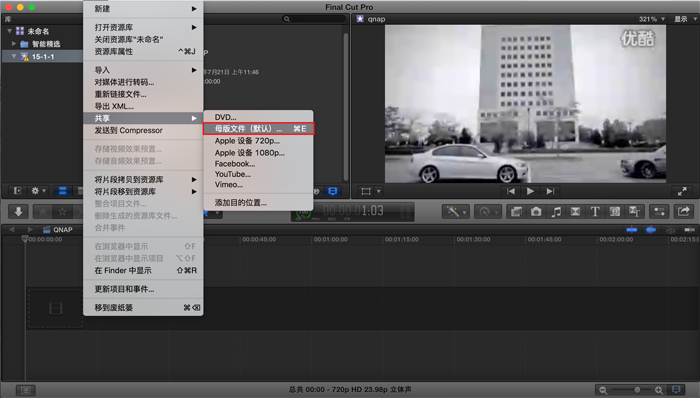Select Apple 设备 720p... share option
Viewport: 700px width, 398px height.
(258, 141)
